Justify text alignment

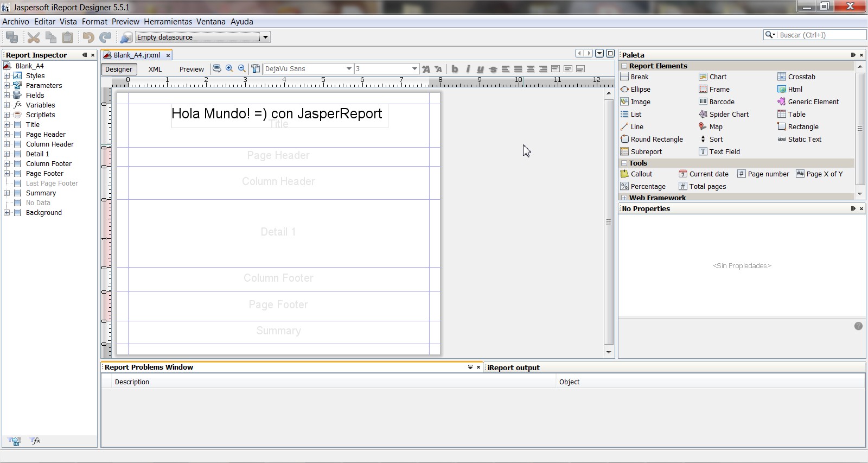click(x=518, y=69)
